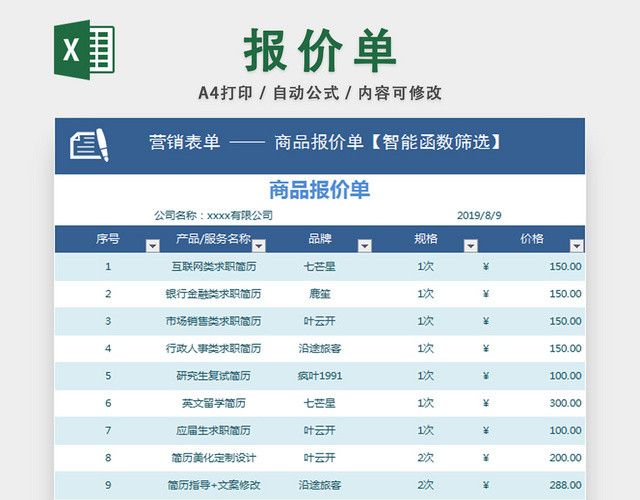Viewport: 640px width, 500px height.
Task: Click the 品牌 column header text
Action: click(x=320, y=238)
